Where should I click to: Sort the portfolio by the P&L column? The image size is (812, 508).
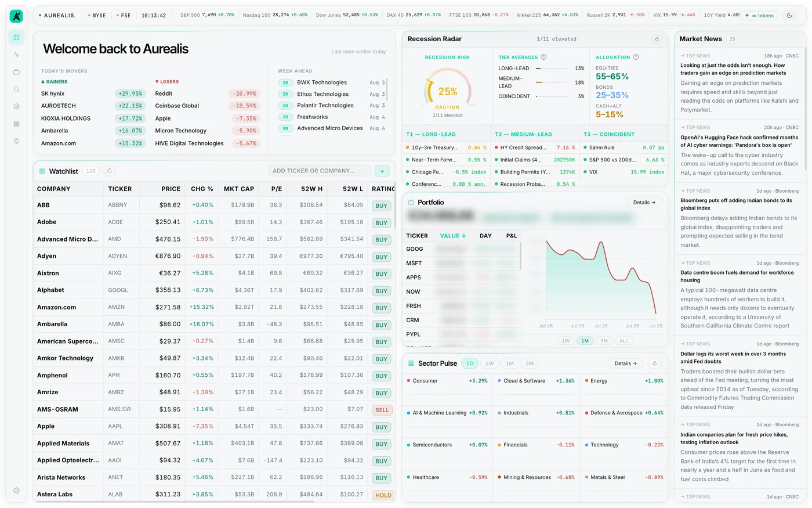point(512,236)
